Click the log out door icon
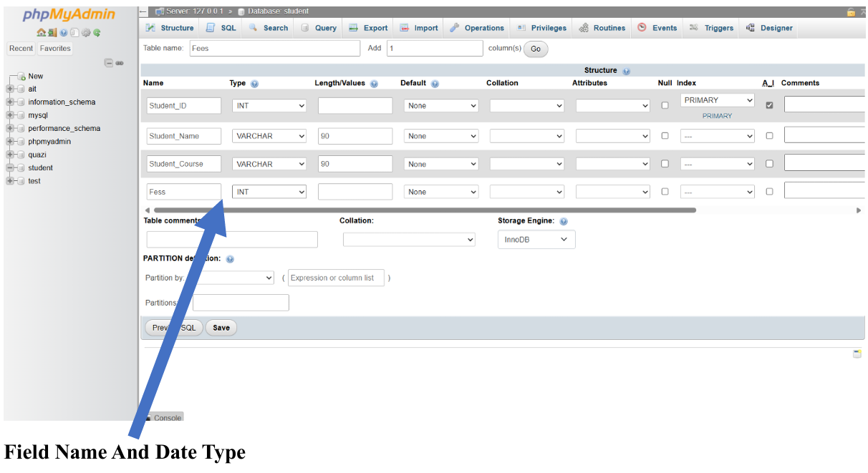Image resolution: width=868 pixels, height=473 pixels. click(52, 33)
